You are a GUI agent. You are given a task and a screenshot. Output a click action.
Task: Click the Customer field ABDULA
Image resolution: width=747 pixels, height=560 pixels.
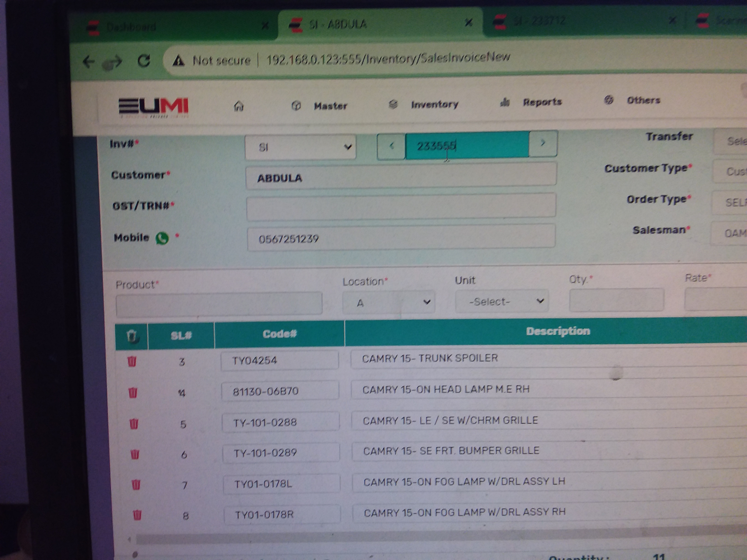pyautogui.click(x=401, y=176)
